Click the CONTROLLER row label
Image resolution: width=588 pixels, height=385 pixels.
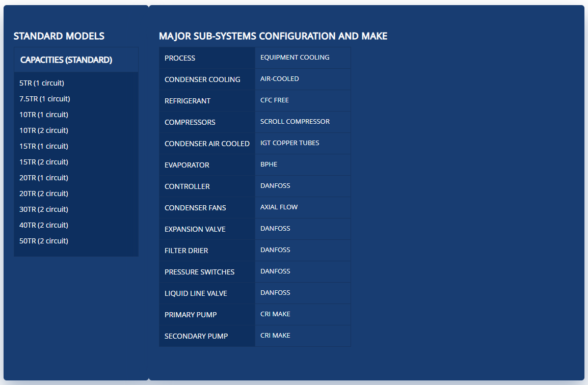click(x=187, y=186)
